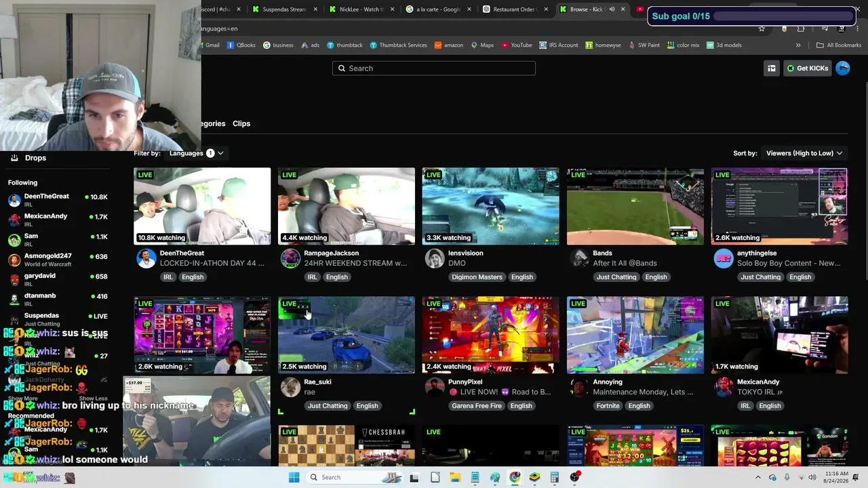Open the All Bookmarks folder
The width and height of the screenshot is (868, 488).
pos(839,45)
